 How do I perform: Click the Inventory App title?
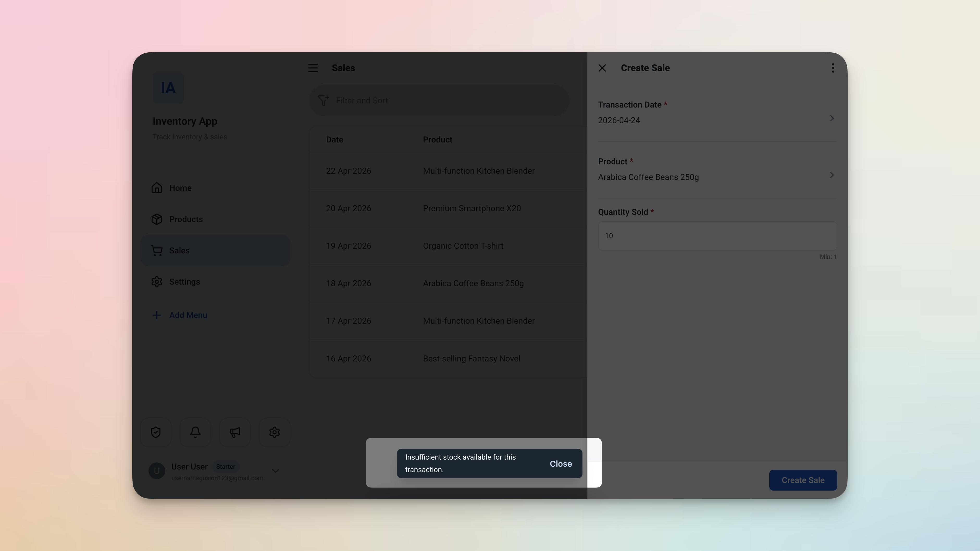(185, 121)
